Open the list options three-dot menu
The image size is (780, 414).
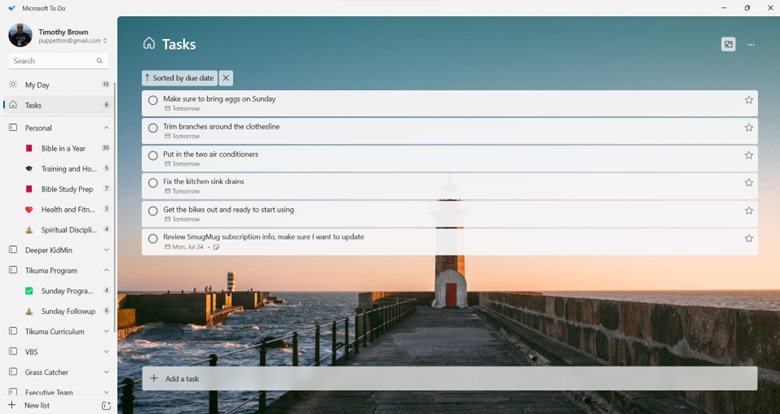(x=751, y=44)
